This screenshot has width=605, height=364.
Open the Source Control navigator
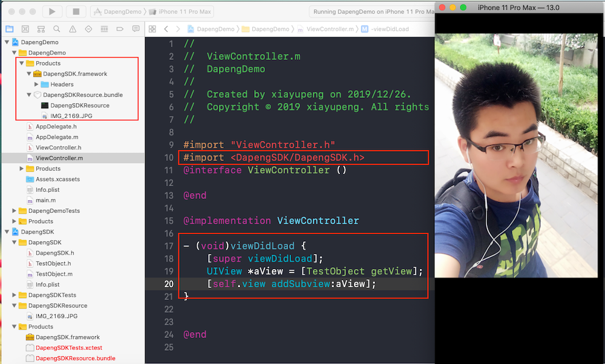[x=26, y=28]
